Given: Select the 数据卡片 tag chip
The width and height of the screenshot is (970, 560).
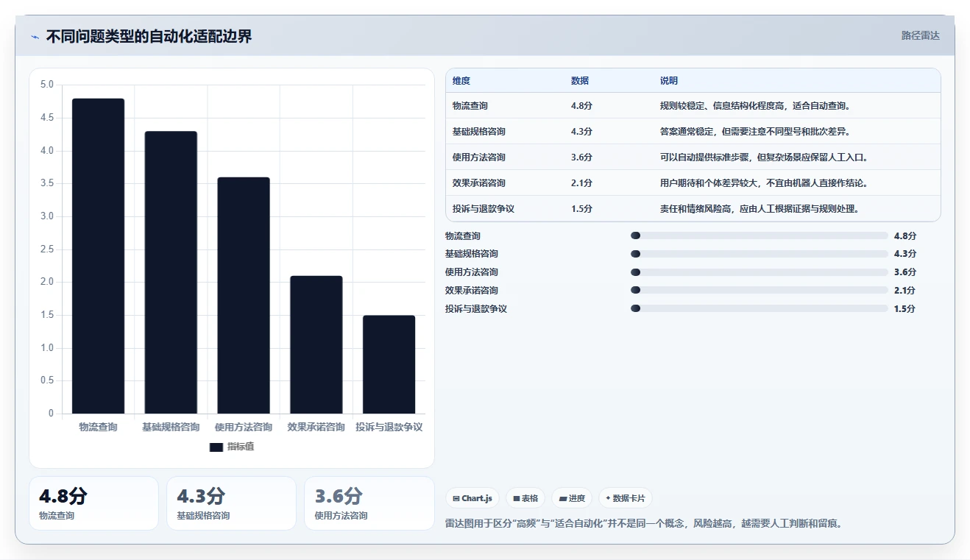Looking at the screenshot, I should coord(625,498).
